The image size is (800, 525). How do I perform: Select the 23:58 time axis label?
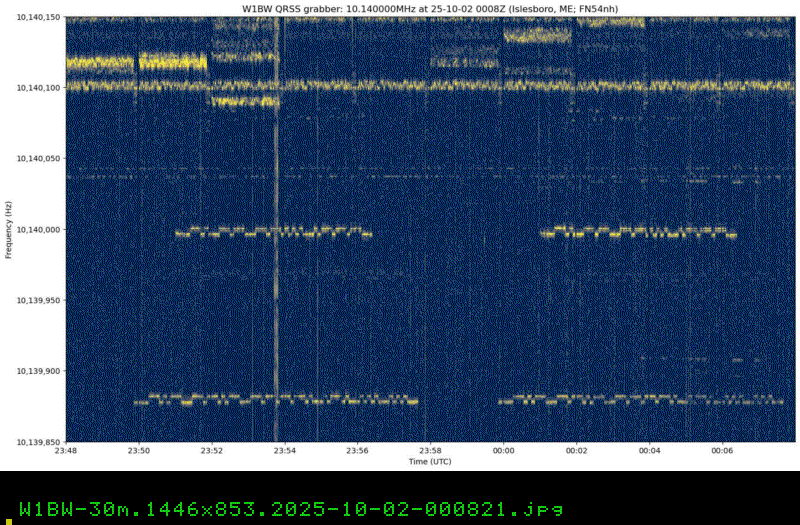(x=431, y=452)
